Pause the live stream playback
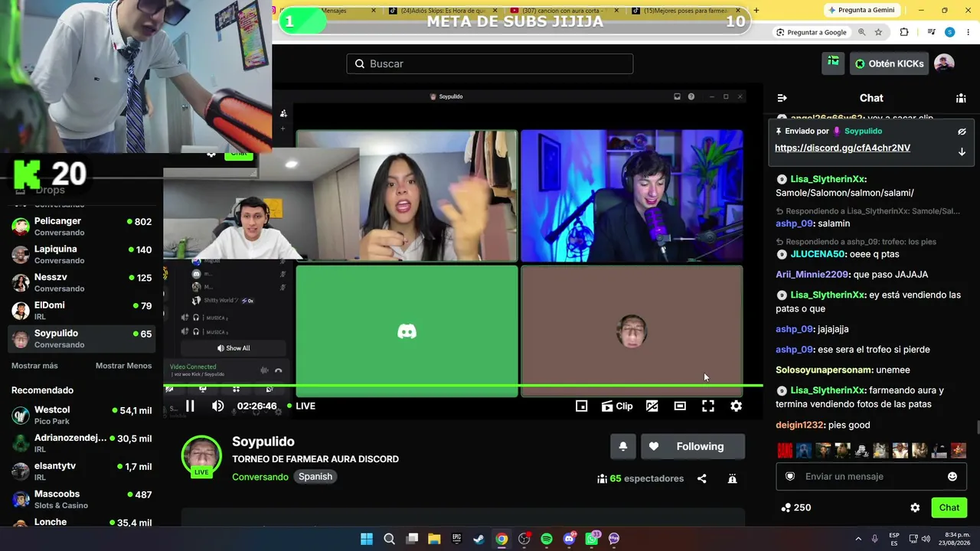The image size is (980, 551). click(x=190, y=406)
